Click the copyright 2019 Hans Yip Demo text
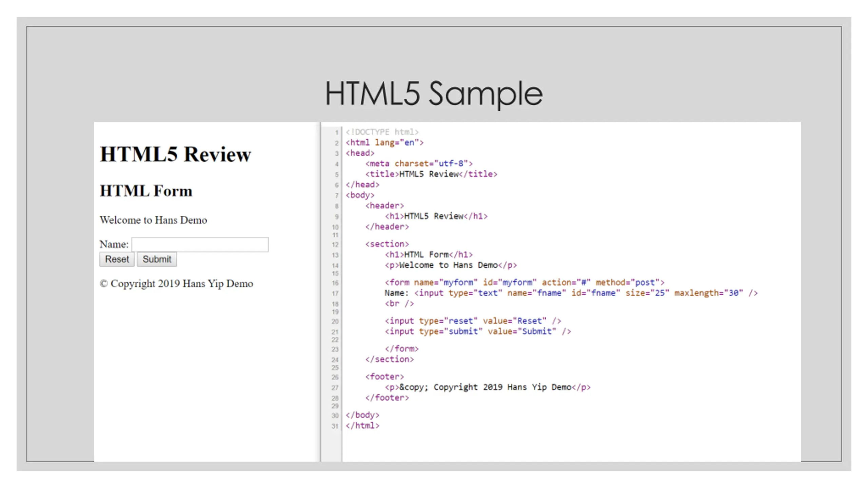The image size is (868, 488). [x=176, y=284]
